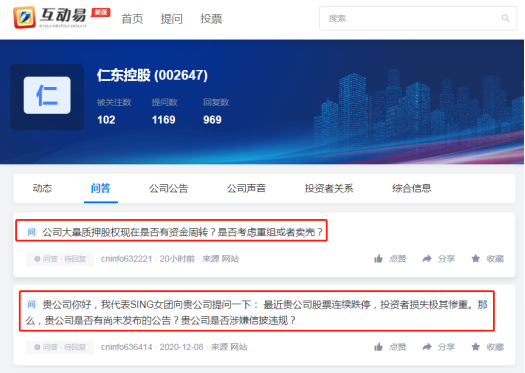The height and width of the screenshot is (373, 525).
Task: Click the search magnifier icon
Action: [505, 18]
